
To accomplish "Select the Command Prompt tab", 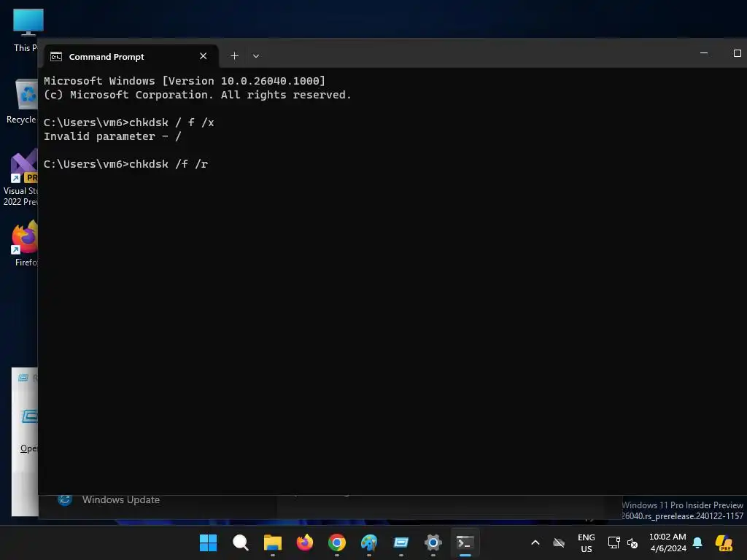I will [x=131, y=56].
